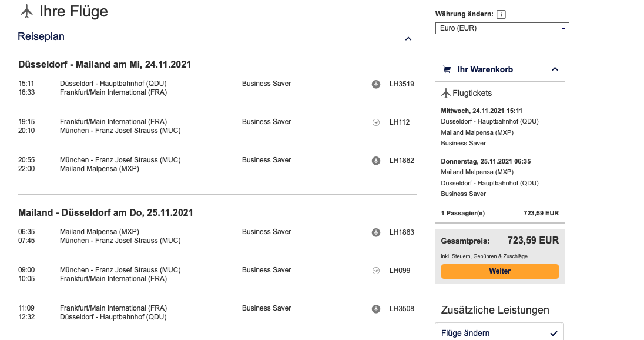This screenshot has height=340, width=644.
Task: Click the Lufthansa crane icon beside LH112
Action: coord(376,122)
